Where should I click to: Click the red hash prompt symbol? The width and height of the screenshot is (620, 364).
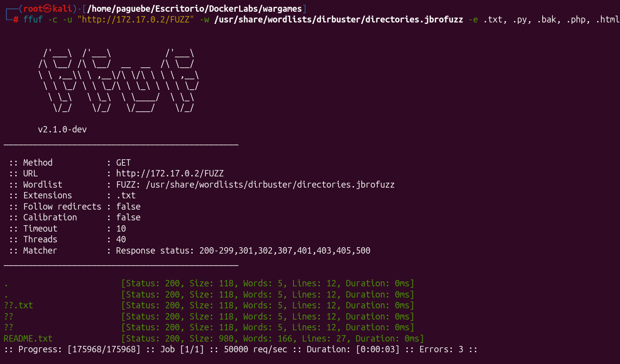click(16, 21)
